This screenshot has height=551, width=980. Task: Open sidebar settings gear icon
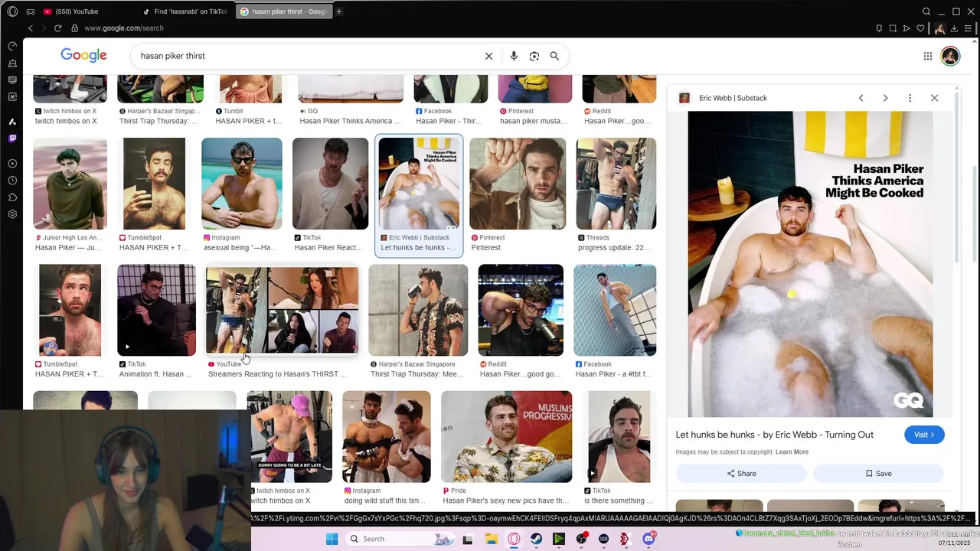coord(12,214)
